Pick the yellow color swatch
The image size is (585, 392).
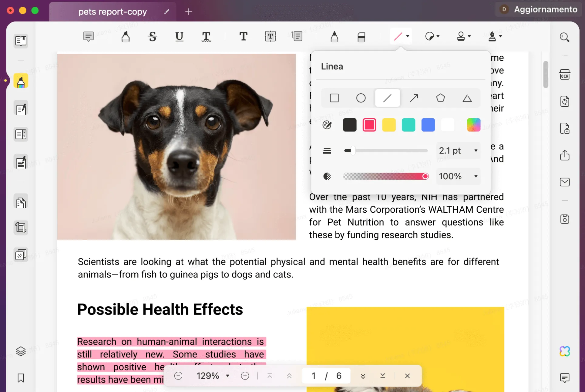coord(389,125)
